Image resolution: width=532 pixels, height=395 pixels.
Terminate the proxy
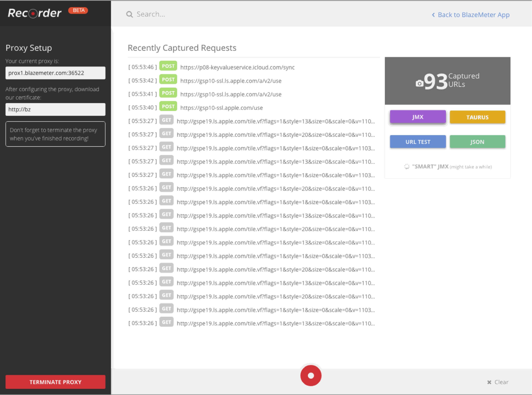(55, 382)
